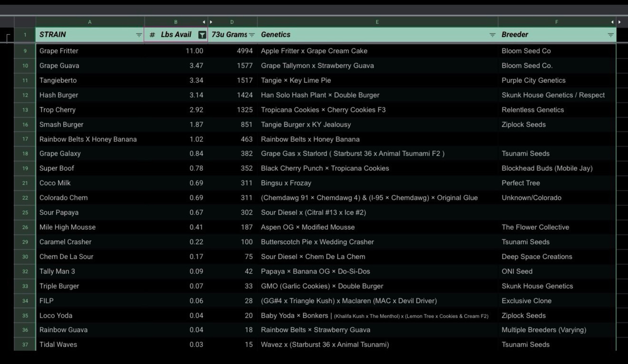Image resolution: width=628 pixels, height=364 pixels.
Task: Click the Breeder header cell text
Action: point(515,35)
